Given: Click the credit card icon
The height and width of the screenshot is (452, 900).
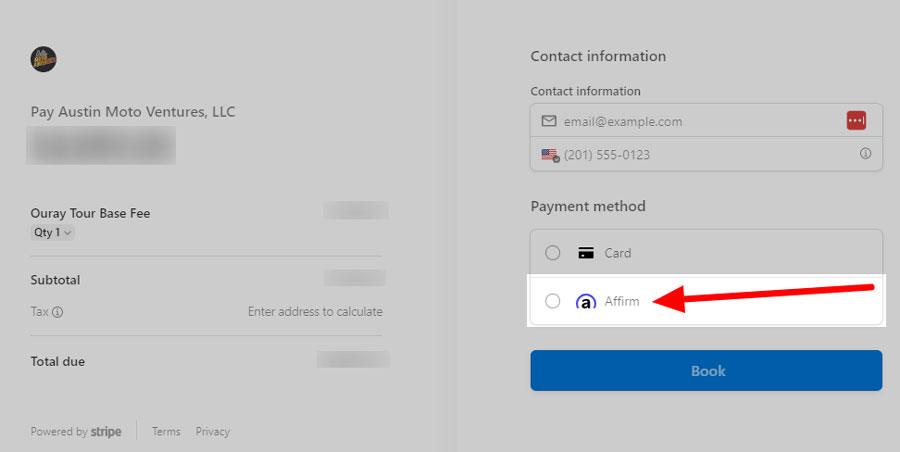Looking at the screenshot, I should 586,253.
